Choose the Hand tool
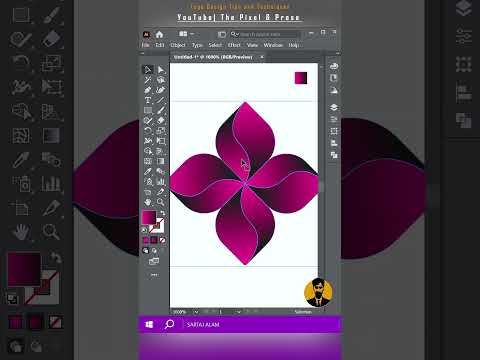The image size is (480, 360). pos(148,202)
